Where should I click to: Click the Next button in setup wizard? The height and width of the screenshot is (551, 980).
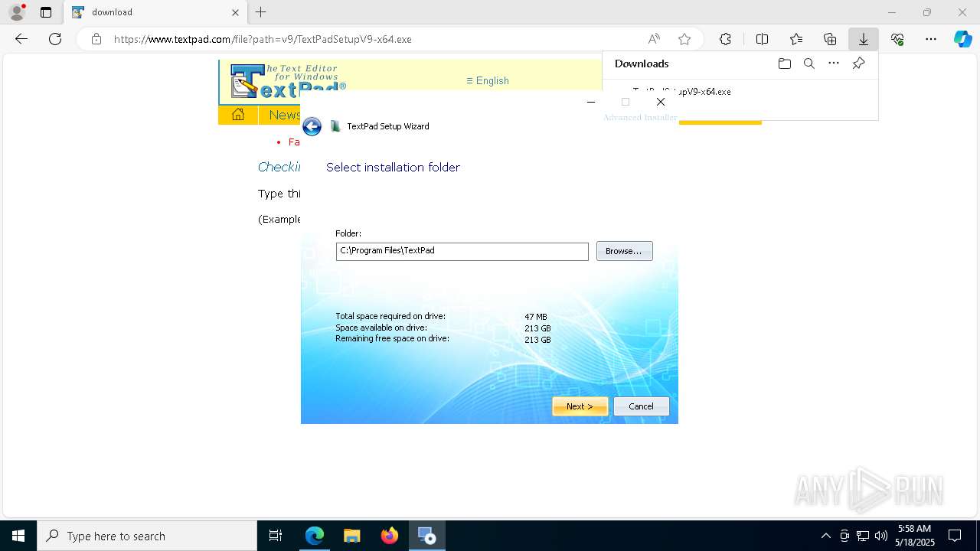click(580, 406)
